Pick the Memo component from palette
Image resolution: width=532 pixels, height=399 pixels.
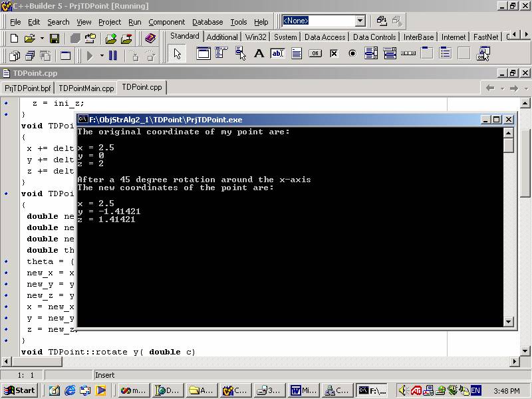coord(297,53)
